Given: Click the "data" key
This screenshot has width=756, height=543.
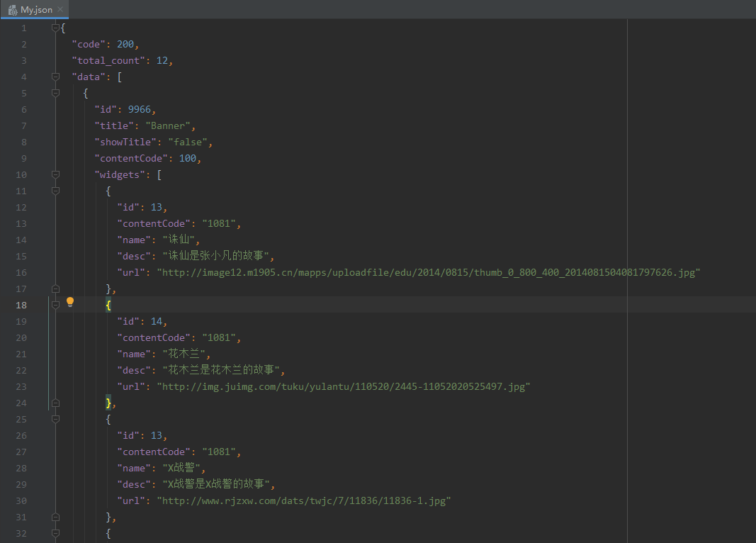Looking at the screenshot, I should (89, 77).
